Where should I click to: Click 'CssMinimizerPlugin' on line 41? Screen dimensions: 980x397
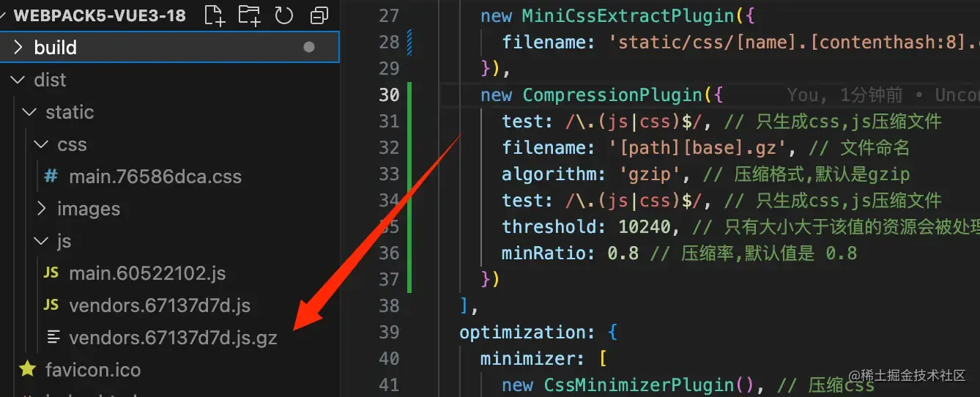coord(639,385)
